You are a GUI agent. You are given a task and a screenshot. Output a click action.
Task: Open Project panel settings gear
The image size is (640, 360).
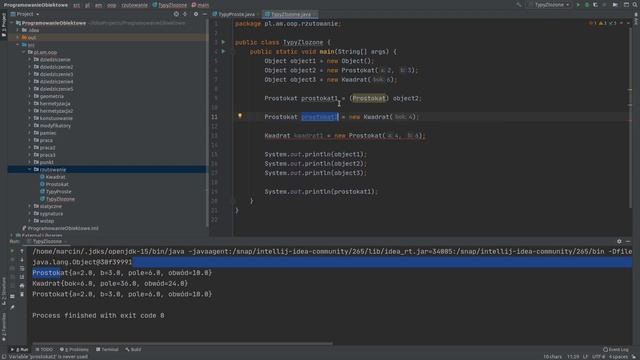click(x=196, y=14)
